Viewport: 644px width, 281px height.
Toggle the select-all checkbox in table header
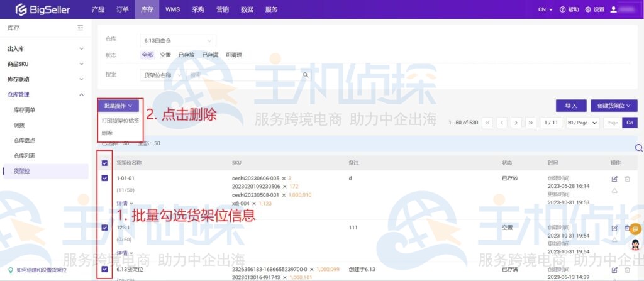click(x=105, y=163)
